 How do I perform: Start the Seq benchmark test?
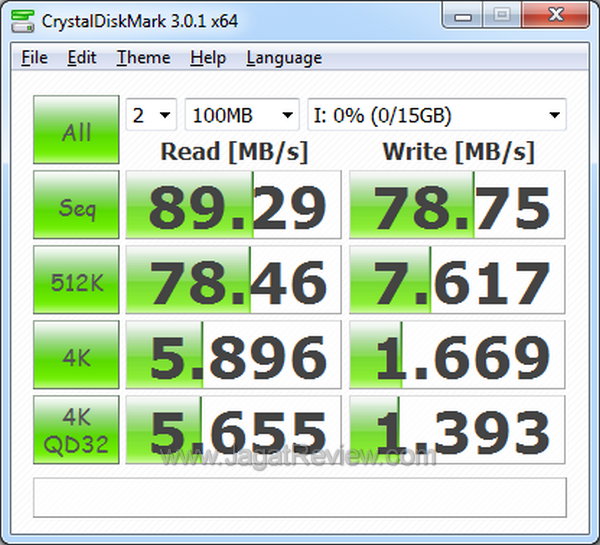[76, 207]
